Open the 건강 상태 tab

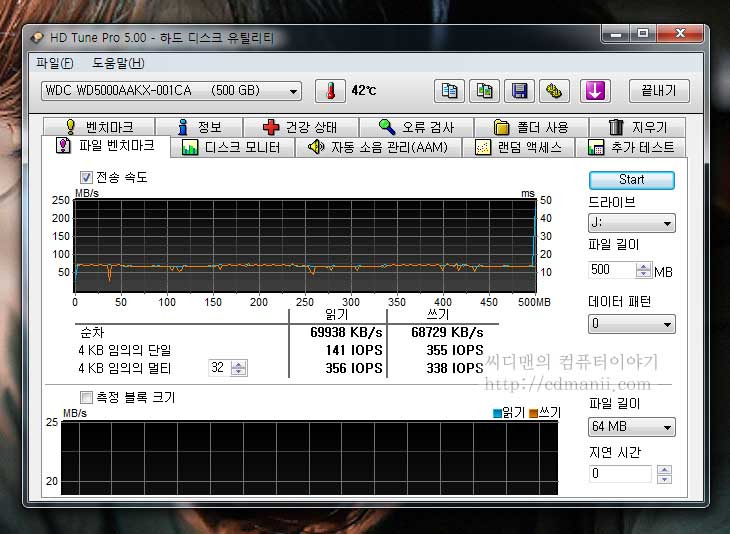pos(301,127)
